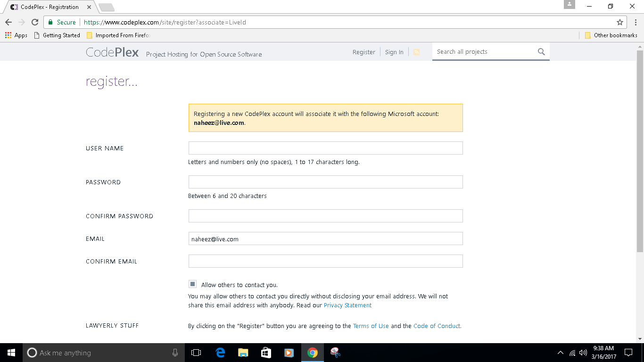
Task: Click the secure padlock icon in address bar
Action: pyautogui.click(x=50, y=22)
